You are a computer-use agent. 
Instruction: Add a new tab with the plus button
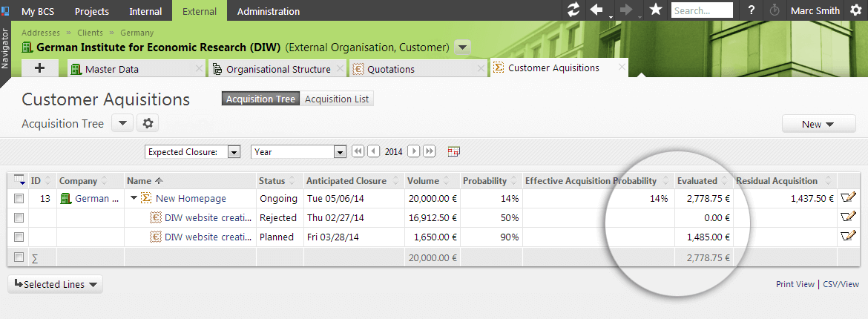pyautogui.click(x=40, y=68)
